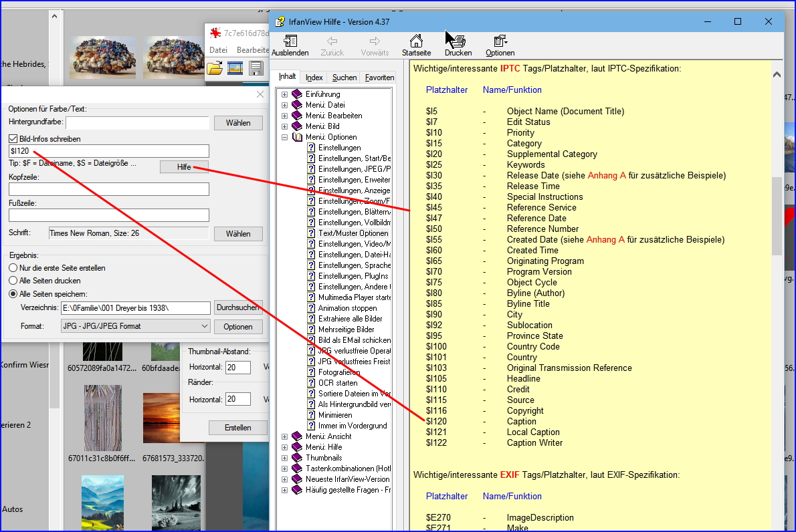This screenshot has height=532, width=796.
Task: Click the Durchsuchen button
Action: coord(238,307)
